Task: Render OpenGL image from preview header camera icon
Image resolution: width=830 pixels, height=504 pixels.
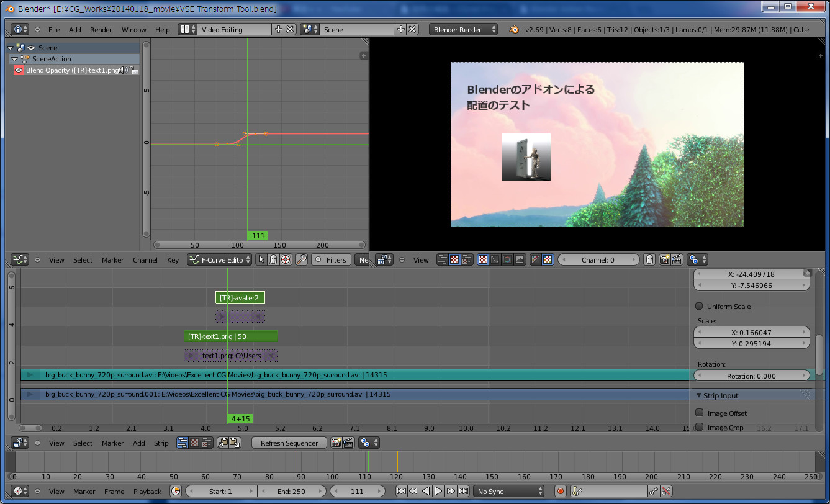Action: coord(664,260)
